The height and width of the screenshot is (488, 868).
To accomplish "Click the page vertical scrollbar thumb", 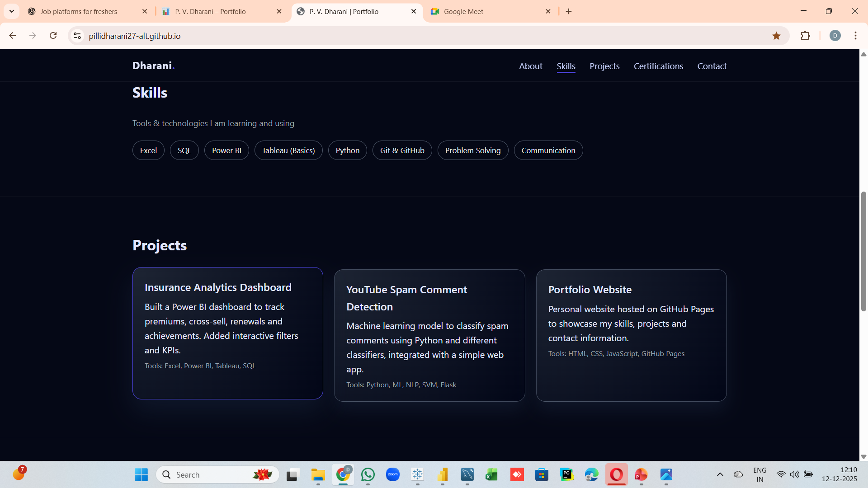I will (x=863, y=251).
